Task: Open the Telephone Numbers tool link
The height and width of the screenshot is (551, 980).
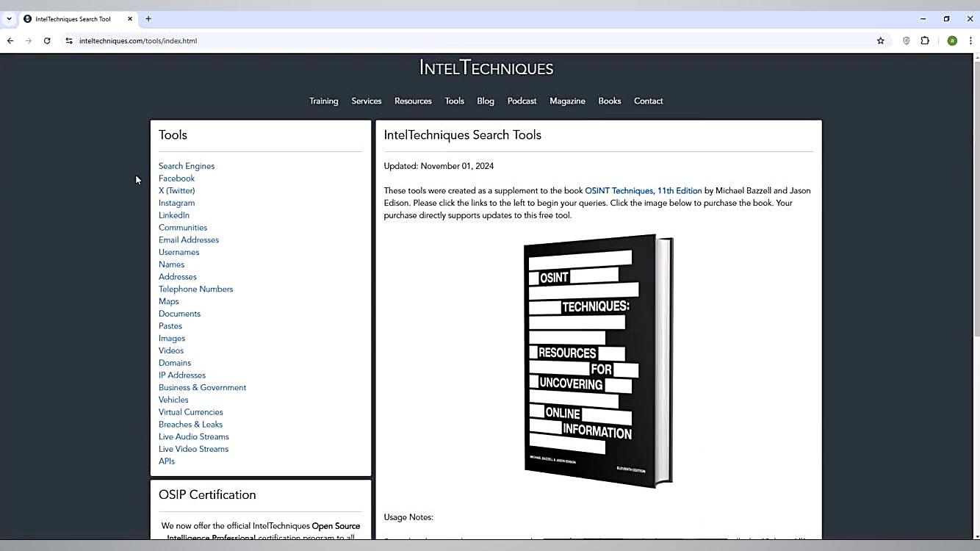Action: pos(195,289)
